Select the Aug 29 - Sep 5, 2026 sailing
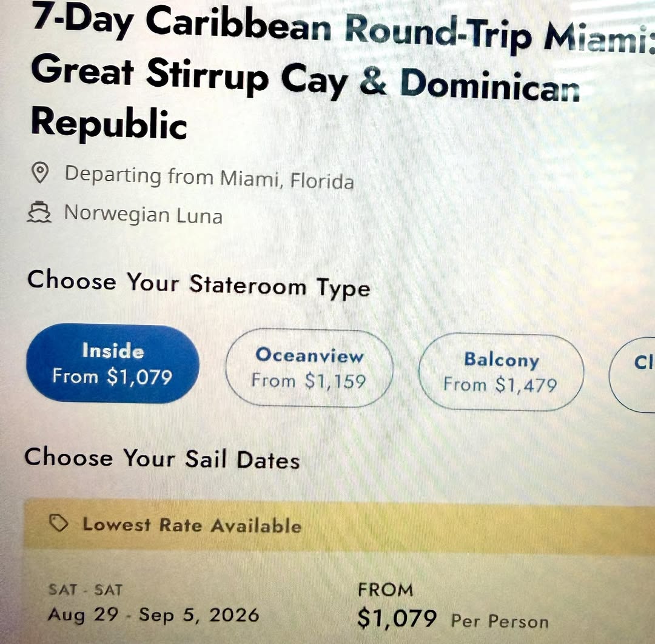 (x=153, y=615)
